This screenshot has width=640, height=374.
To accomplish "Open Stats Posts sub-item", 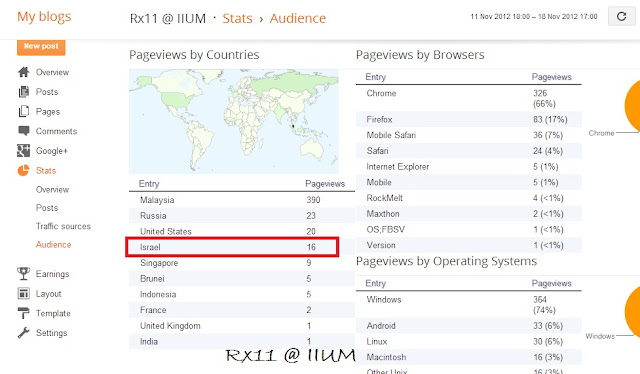I will (47, 207).
